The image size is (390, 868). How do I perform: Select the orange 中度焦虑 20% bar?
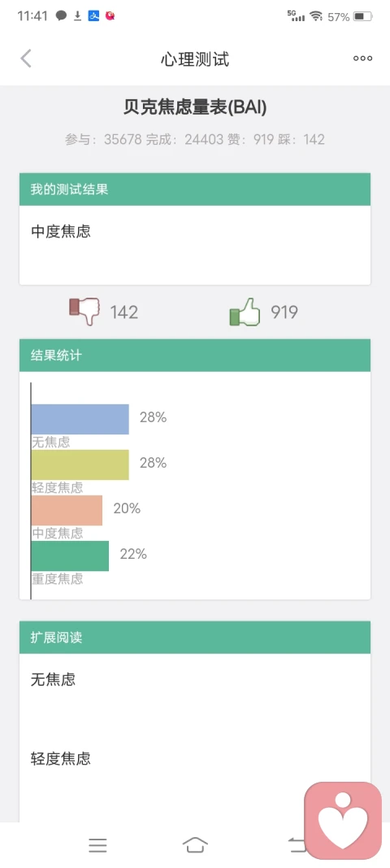(67, 510)
